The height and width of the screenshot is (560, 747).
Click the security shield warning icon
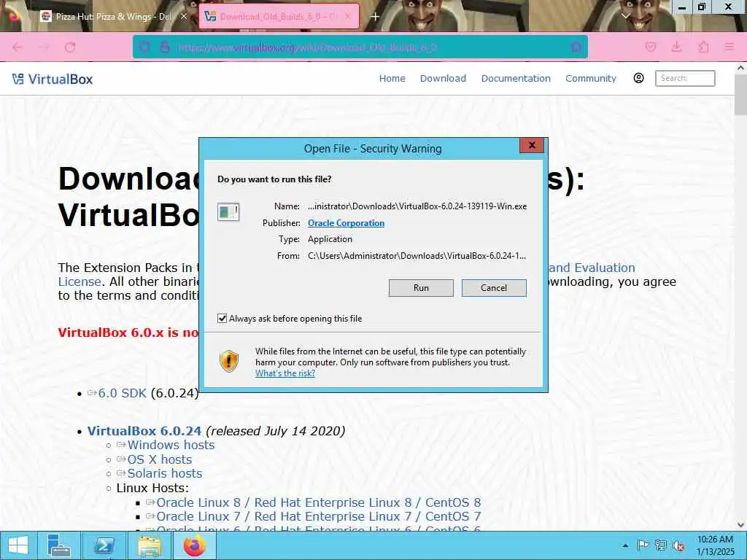tap(228, 361)
